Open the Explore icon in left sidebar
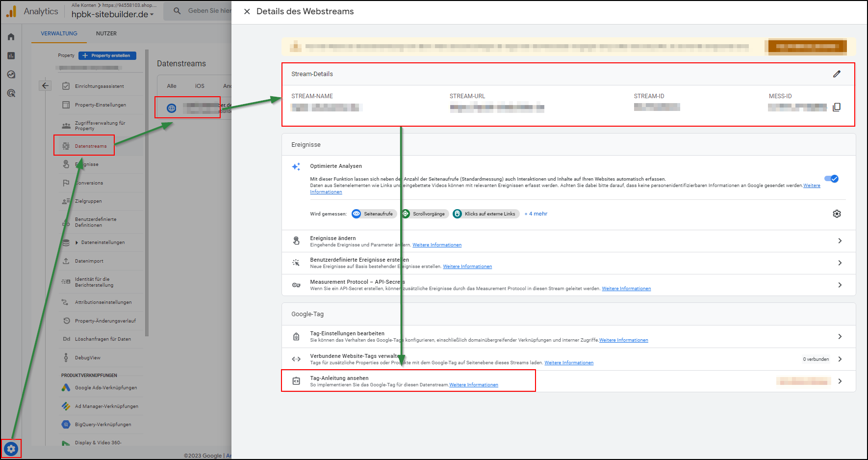 (11, 75)
